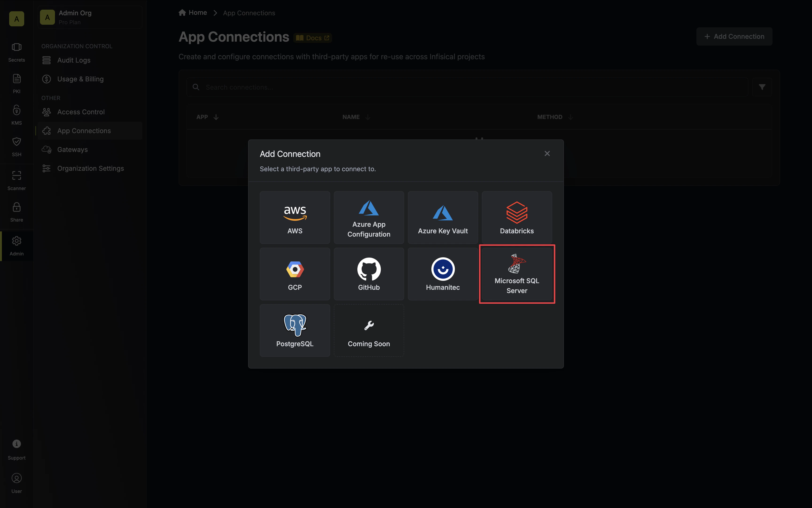This screenshot has height=508, width=812.
Task: Open Admin in the left rail
Action: pyautogui.click(x=16, y=246)
